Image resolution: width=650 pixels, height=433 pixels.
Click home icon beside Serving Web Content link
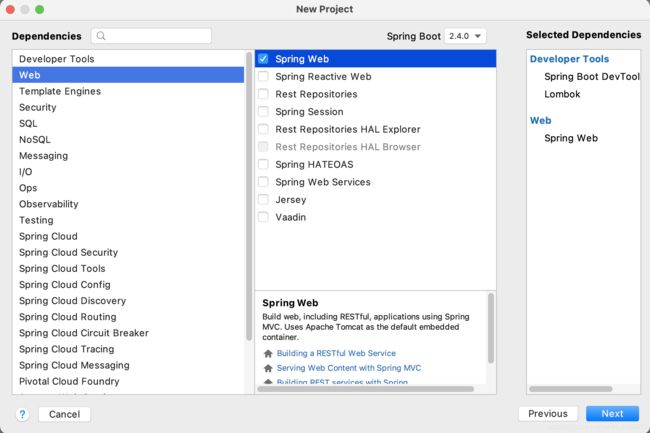point(268,368)
